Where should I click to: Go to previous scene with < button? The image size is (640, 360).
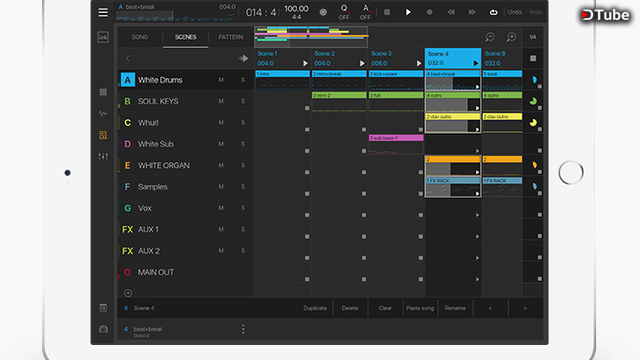[x=490, y=308]
